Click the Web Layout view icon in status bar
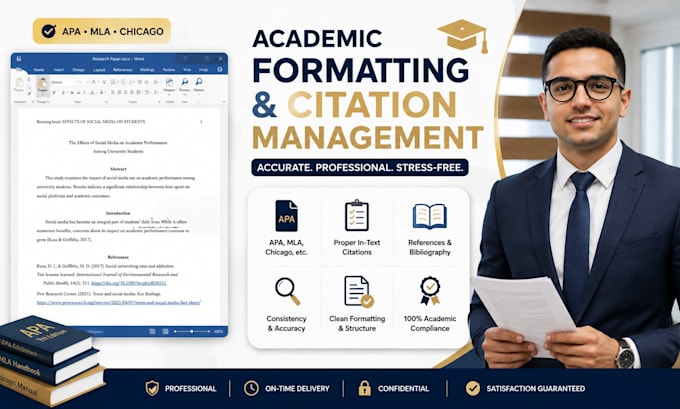This screenshot has height=409, width=680. [x=165, y=331]
